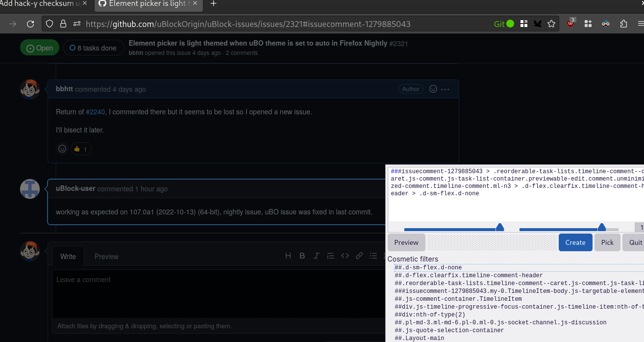Toggle bookmark star for this page

[x=551, y=23]
